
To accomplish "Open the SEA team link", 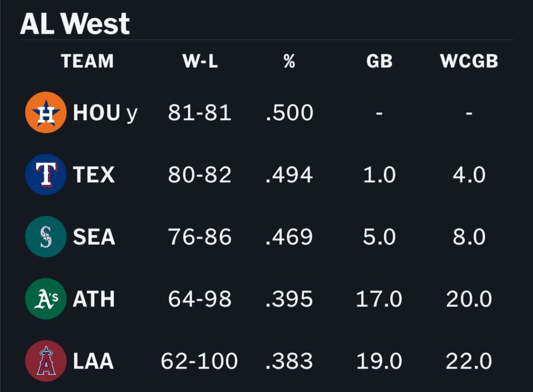I will [x=94, y=237].
